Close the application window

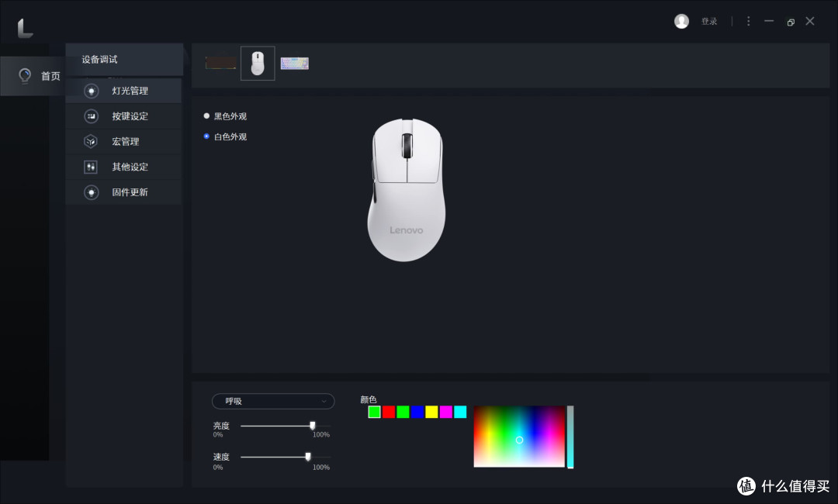(810, 21)
